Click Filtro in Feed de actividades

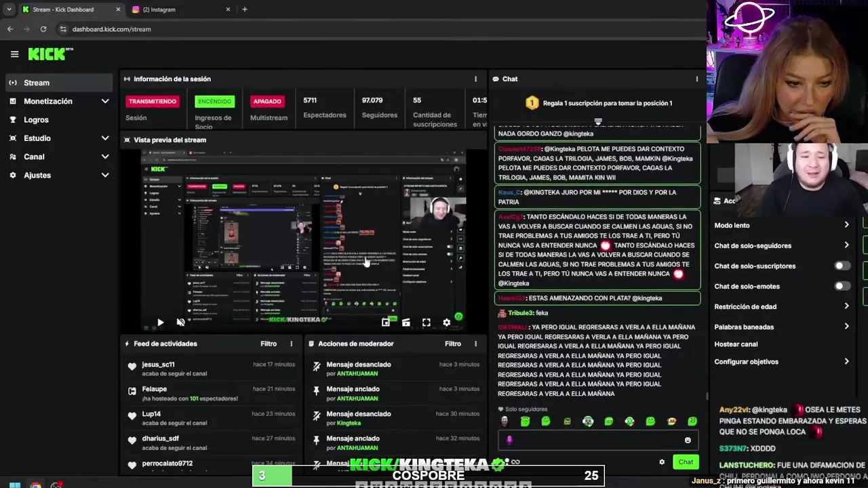point(269,344)
